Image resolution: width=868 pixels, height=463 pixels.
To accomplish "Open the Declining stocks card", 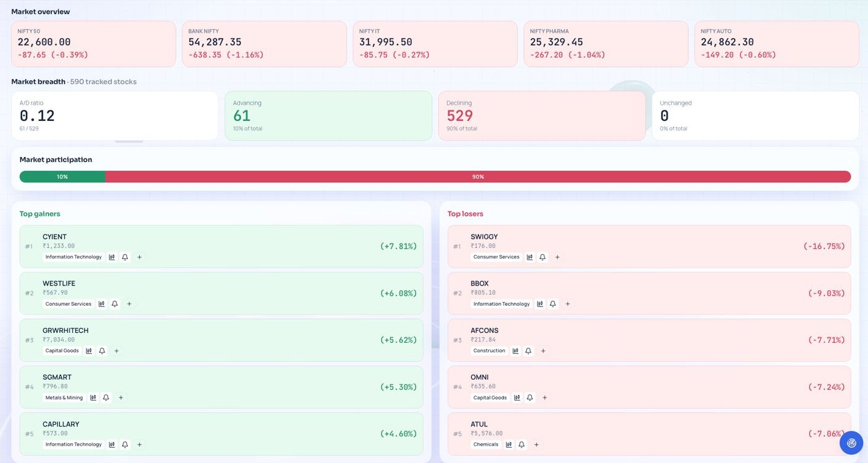I will (x=542, y=116).
